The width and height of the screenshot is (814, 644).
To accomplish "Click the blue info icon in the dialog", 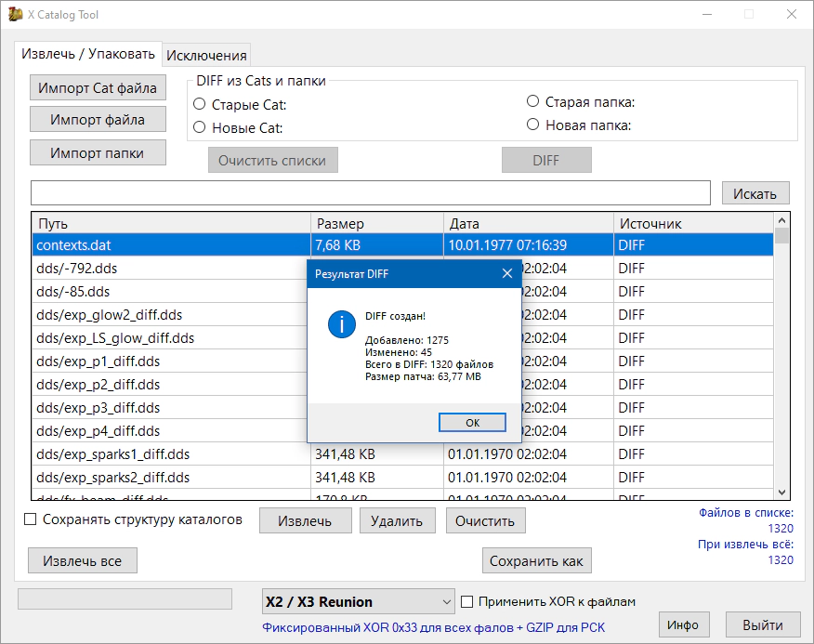I will (x=343, y=324).
